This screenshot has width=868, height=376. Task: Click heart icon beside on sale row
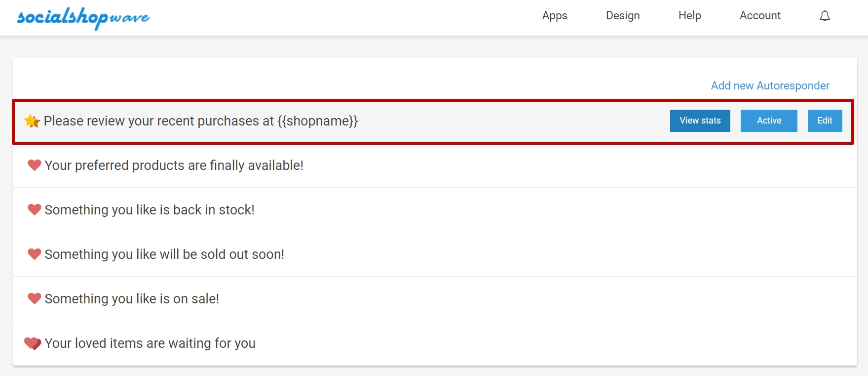(x=35, y=298)
